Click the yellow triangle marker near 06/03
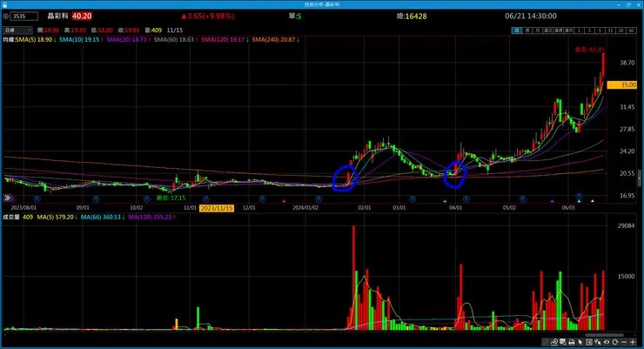The height and width of the screenshot is (349, 644). tap(593, 201)
